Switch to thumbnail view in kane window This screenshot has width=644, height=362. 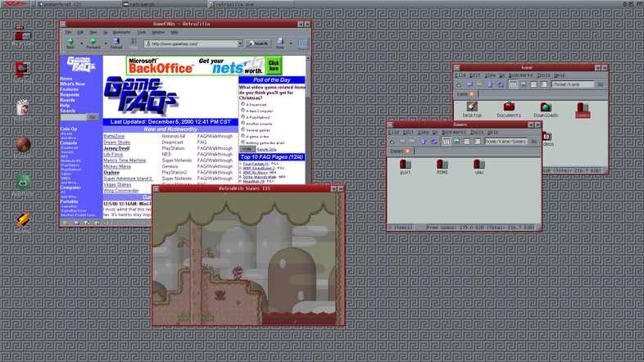(x=524, y=84)
